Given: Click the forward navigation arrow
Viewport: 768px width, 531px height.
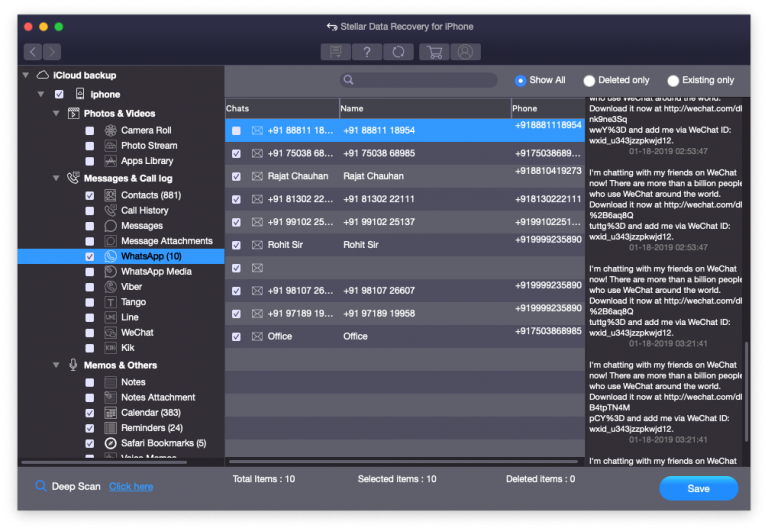Looking at the screenshot, I should pos(52,51).
